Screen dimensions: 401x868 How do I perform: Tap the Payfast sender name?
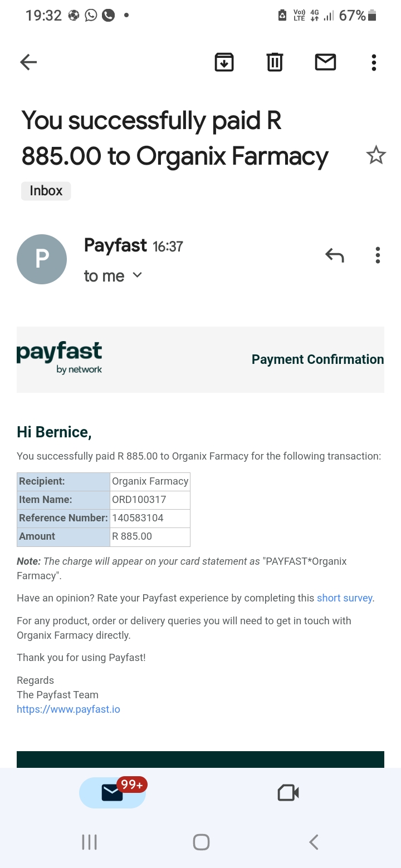[115, 245]
